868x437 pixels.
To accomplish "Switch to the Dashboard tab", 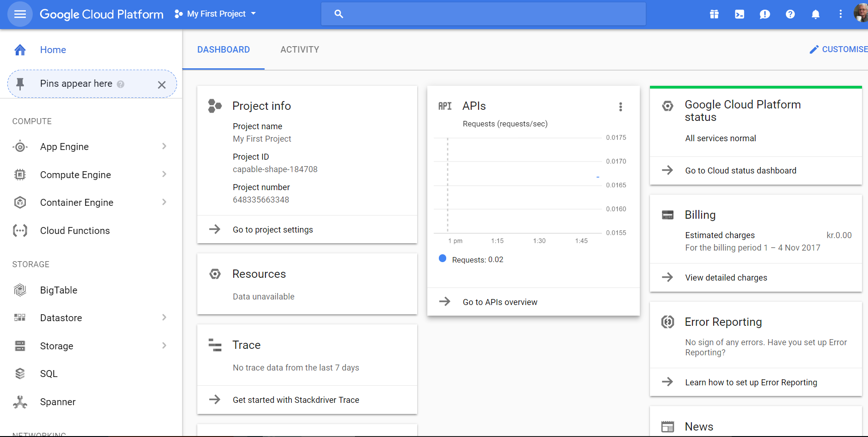I will point(224,49).
